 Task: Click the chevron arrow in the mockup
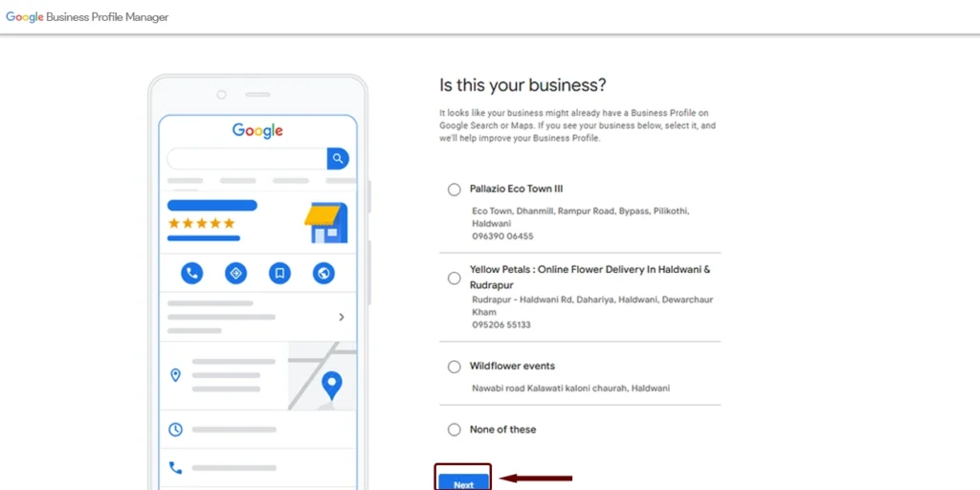click(x=342, y=317)
